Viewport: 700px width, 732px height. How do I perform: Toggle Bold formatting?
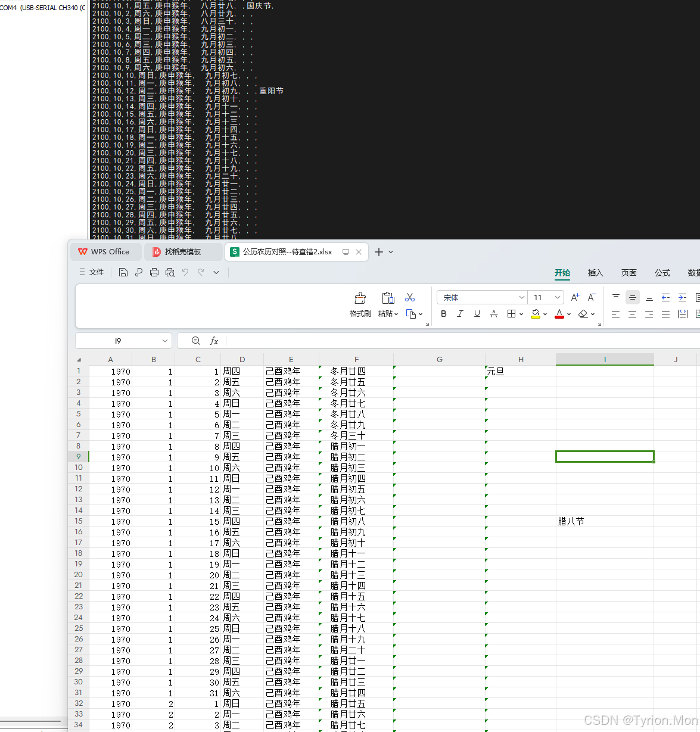tap(443, 314)
